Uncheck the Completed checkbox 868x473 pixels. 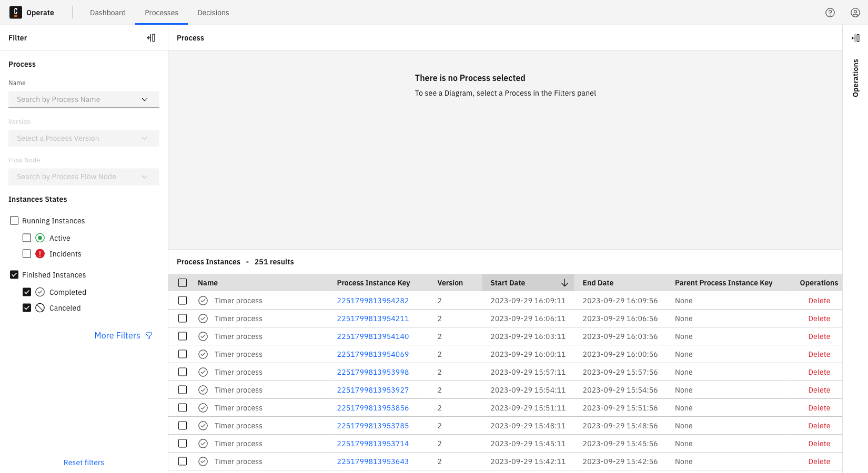point(27,292)
